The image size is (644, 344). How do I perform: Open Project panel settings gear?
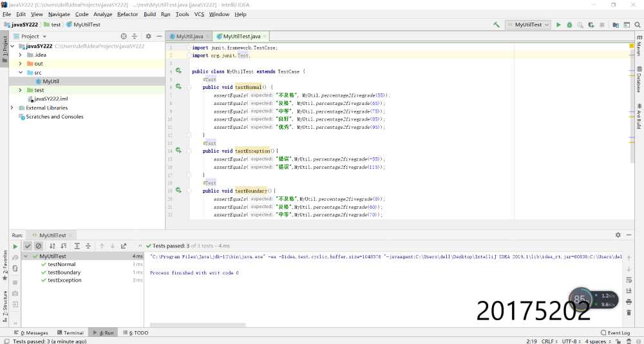[x=148, y=36]
